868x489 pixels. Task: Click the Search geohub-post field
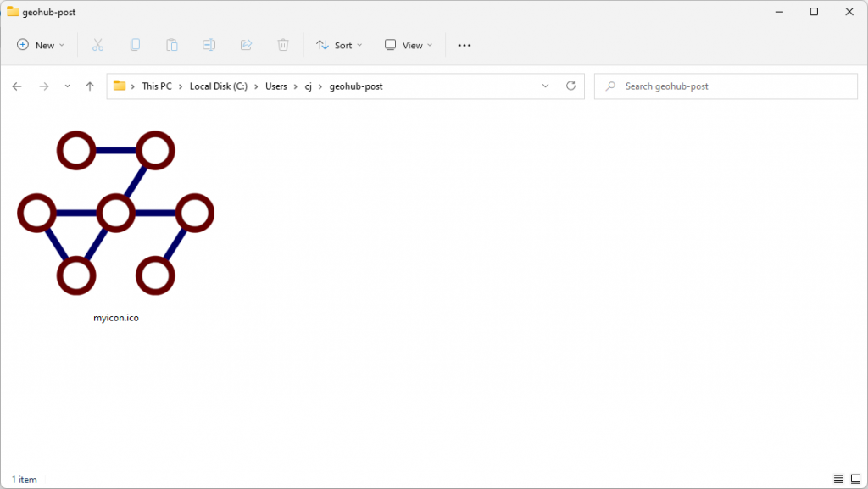[x=726, y=86]
